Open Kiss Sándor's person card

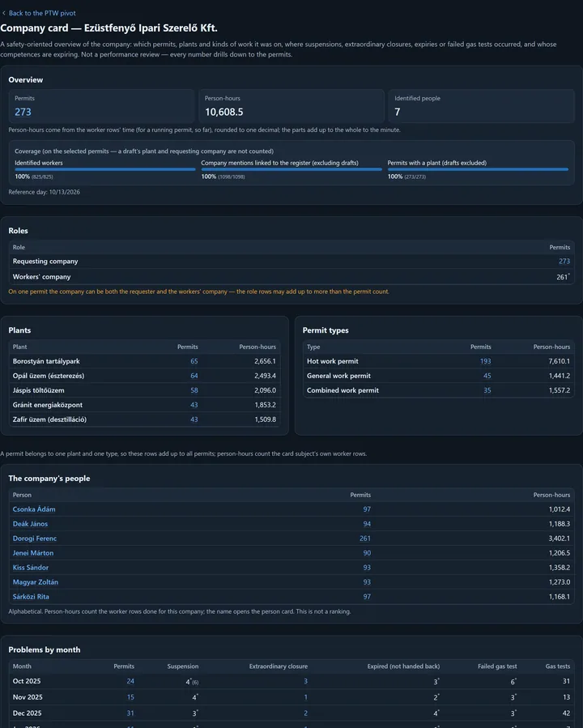pyautogui.click(x=31, y=568)
